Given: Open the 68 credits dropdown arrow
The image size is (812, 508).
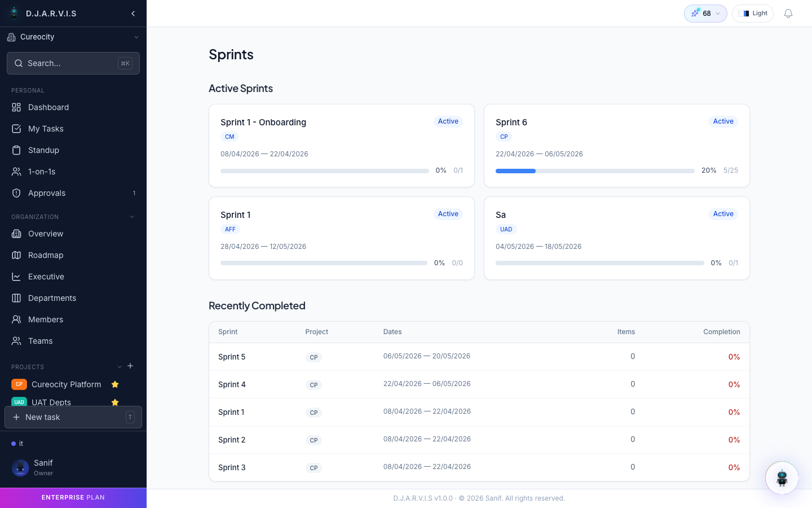Looking at the screenshot, I should coord(718,14).
